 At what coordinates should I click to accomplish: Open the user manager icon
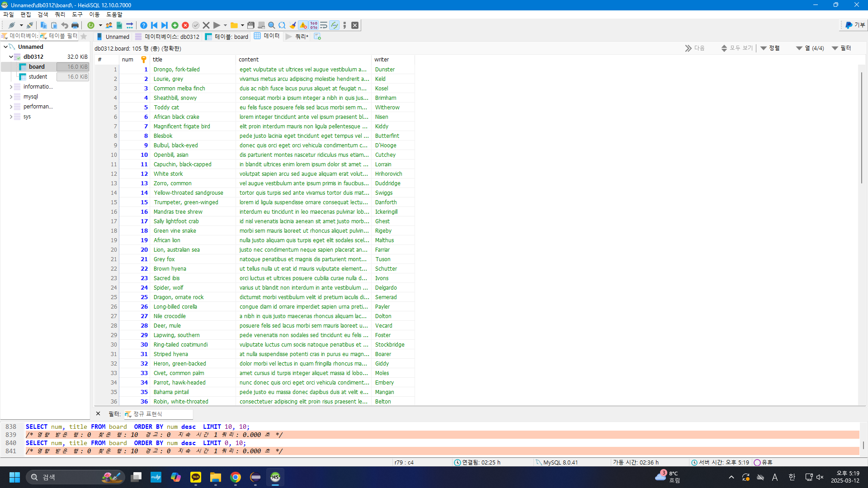click(108, 25)
